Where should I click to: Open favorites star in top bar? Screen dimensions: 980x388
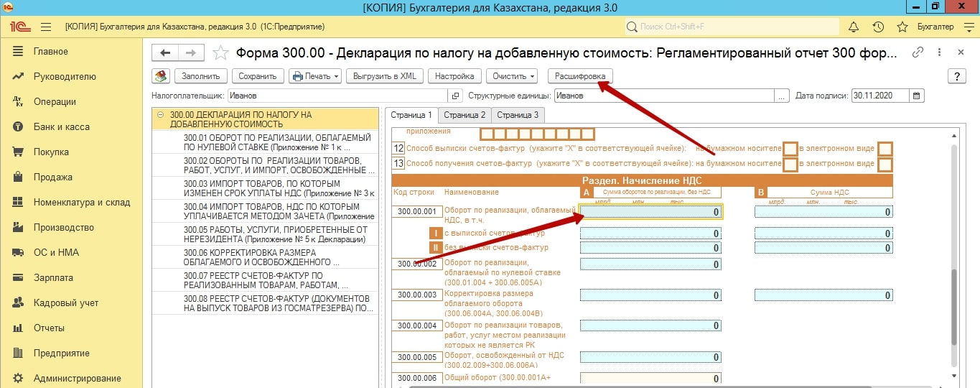902,27
